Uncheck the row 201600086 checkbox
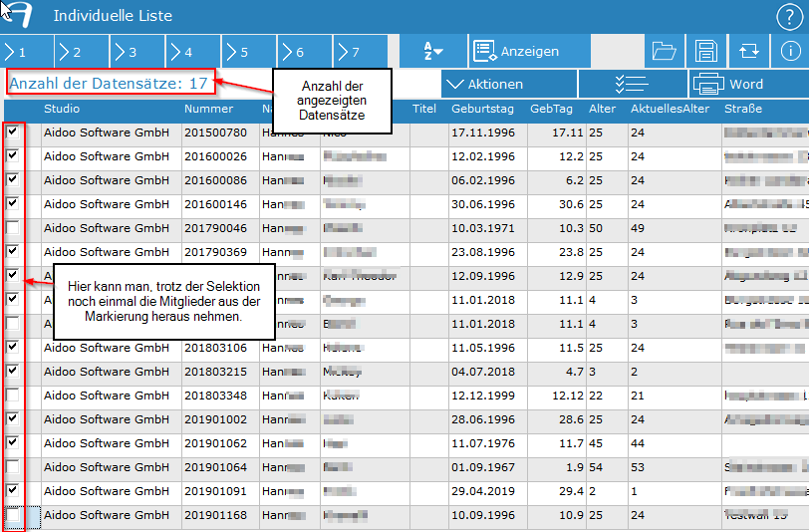The width and height of the screenshot is (809, 532). coord(12,179)
